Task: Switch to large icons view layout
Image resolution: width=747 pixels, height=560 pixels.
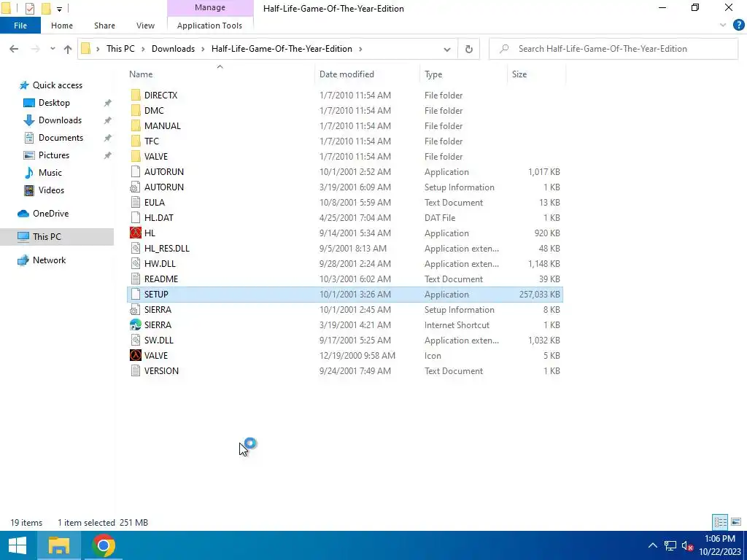Action: pos(736,522)
